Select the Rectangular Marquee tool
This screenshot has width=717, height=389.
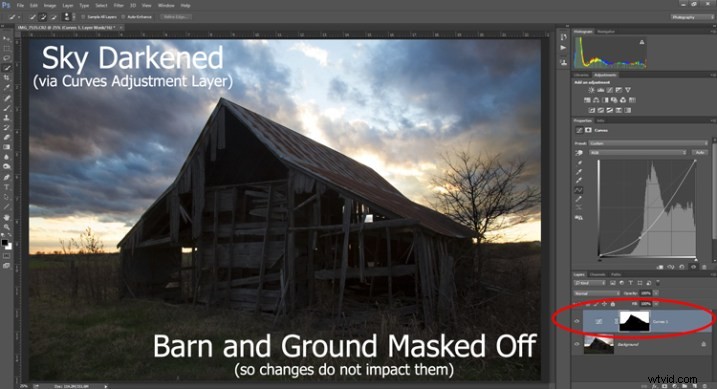click(6, 48)
